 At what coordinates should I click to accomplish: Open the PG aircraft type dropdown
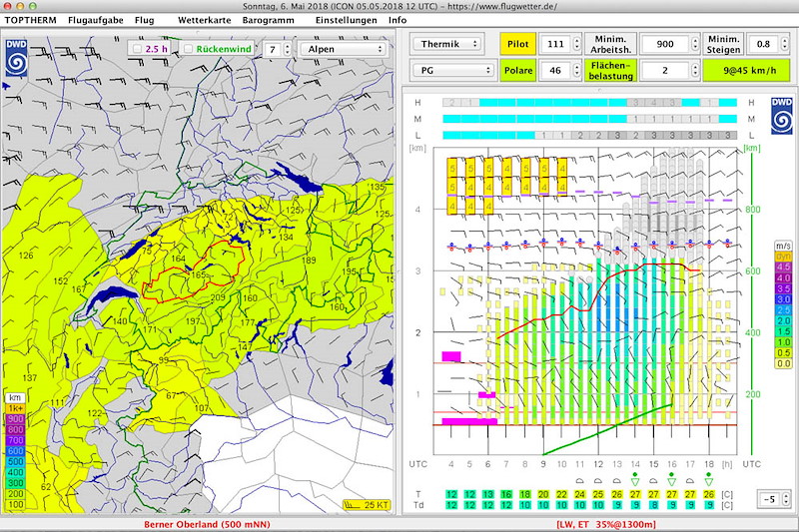453,70
